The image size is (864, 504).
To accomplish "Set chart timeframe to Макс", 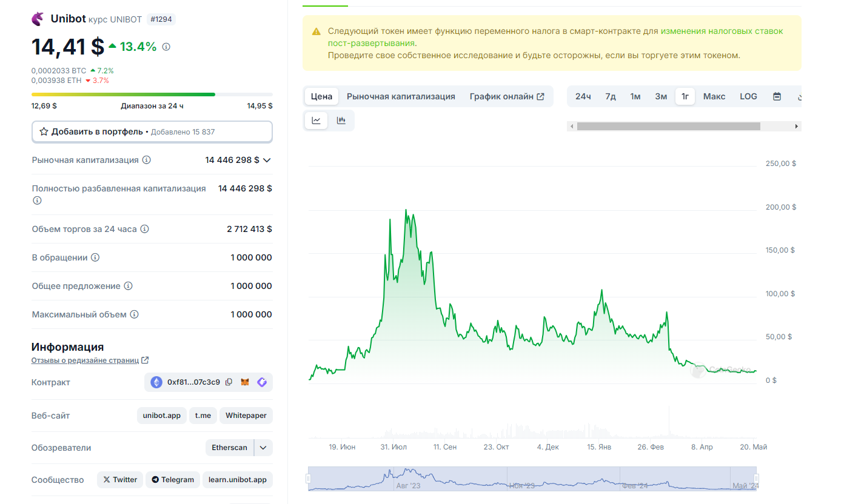I will pyautogui.click(x=714, y=96).
